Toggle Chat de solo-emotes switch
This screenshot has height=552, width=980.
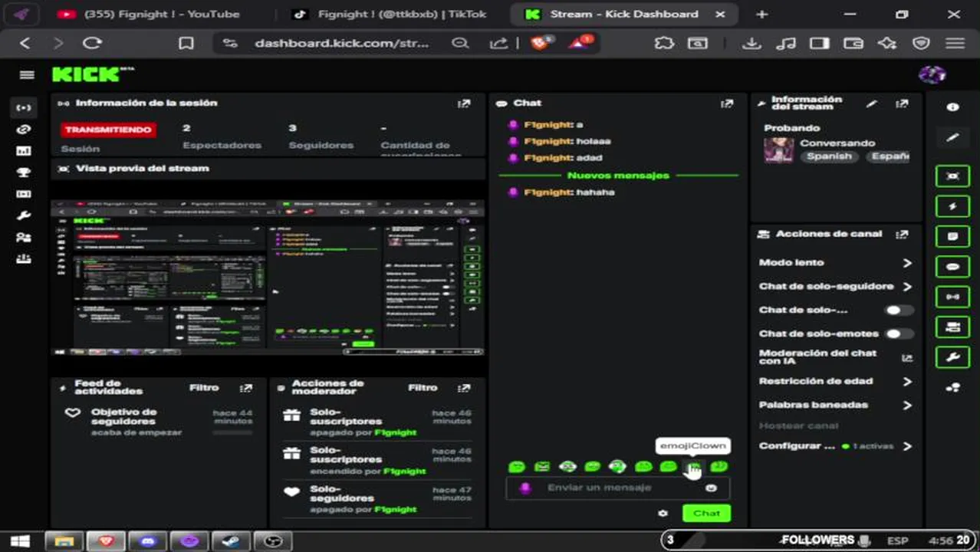coord(899,334)
